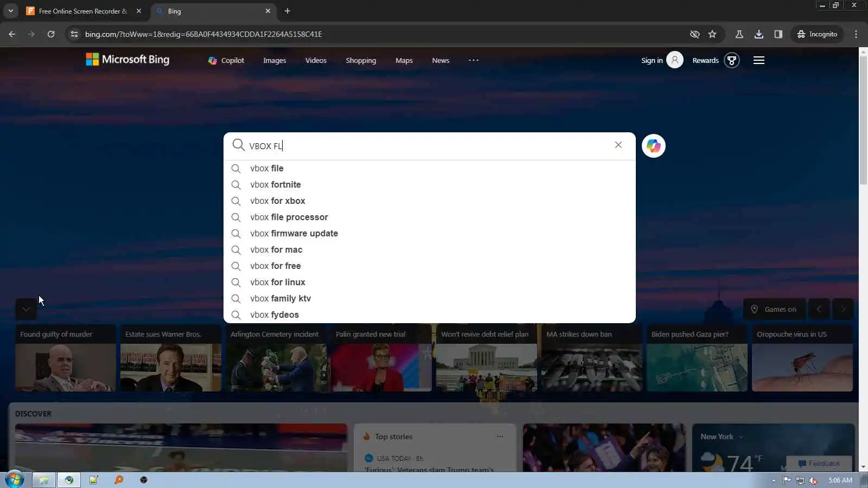Open News in Bing nav
The image size is (868, 488).
pos(441,61)
